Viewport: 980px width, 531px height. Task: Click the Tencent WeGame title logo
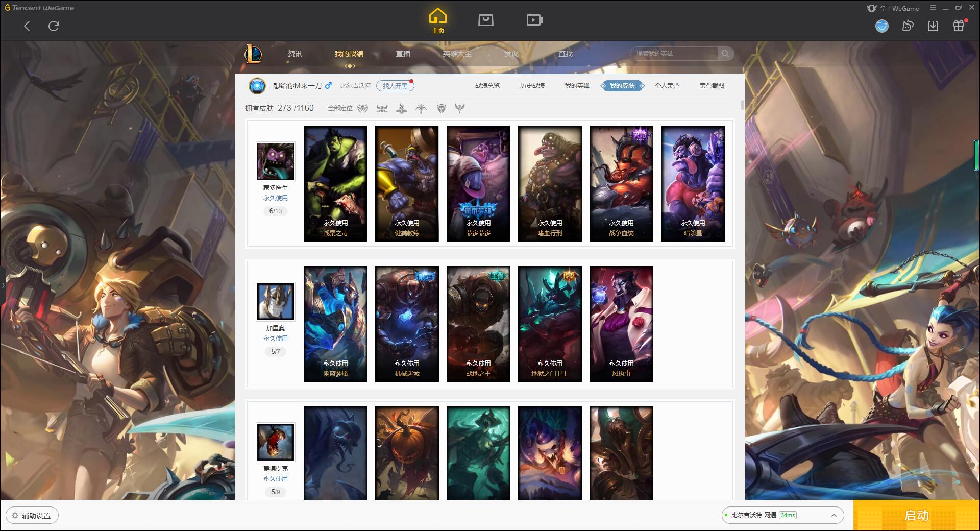coord(39,8)
